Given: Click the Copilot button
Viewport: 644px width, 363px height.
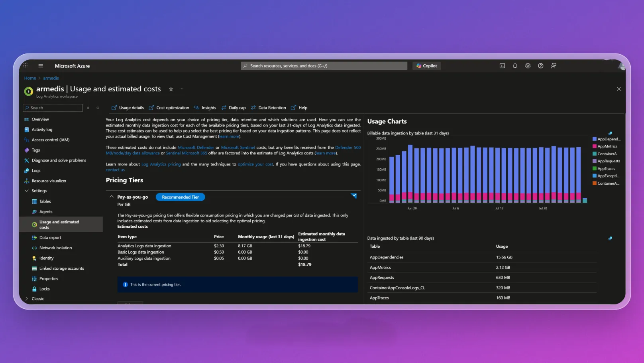Looking at the screenshot, I should pyautogui.click(x=426, y=66).
